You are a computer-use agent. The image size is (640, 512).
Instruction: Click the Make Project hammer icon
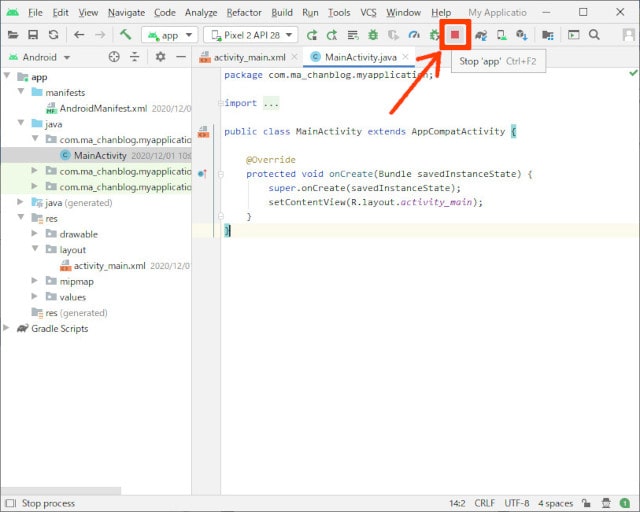(x=126, y=35)
